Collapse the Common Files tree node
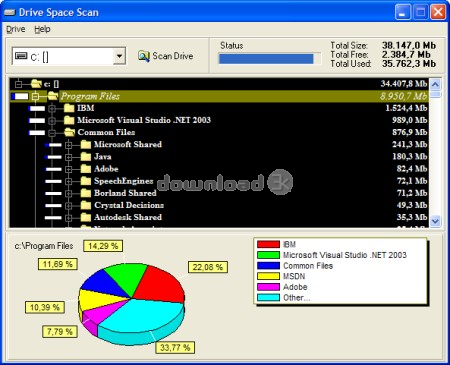 [52, 133]
